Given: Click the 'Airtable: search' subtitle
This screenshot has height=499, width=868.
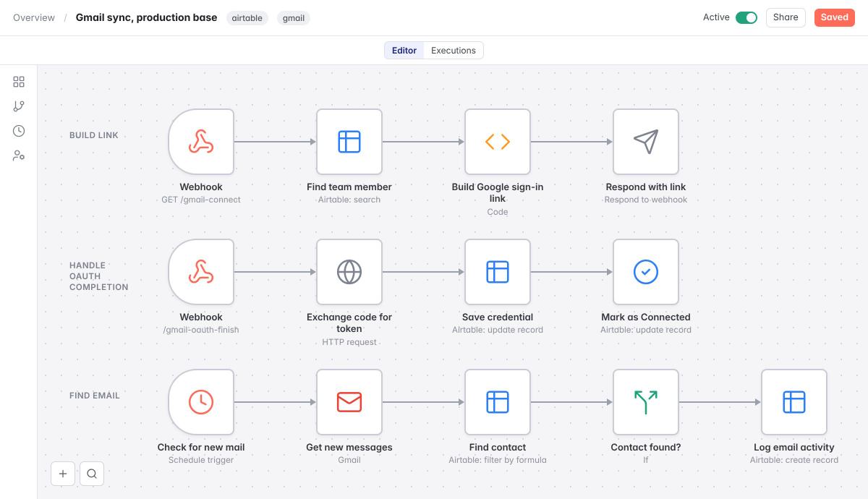Looking at the screenshot, I should tap(349, 200).
